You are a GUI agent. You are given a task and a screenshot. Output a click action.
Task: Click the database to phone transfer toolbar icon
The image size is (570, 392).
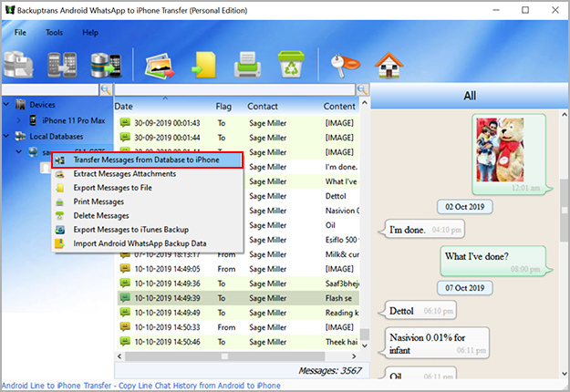point(105,65)
